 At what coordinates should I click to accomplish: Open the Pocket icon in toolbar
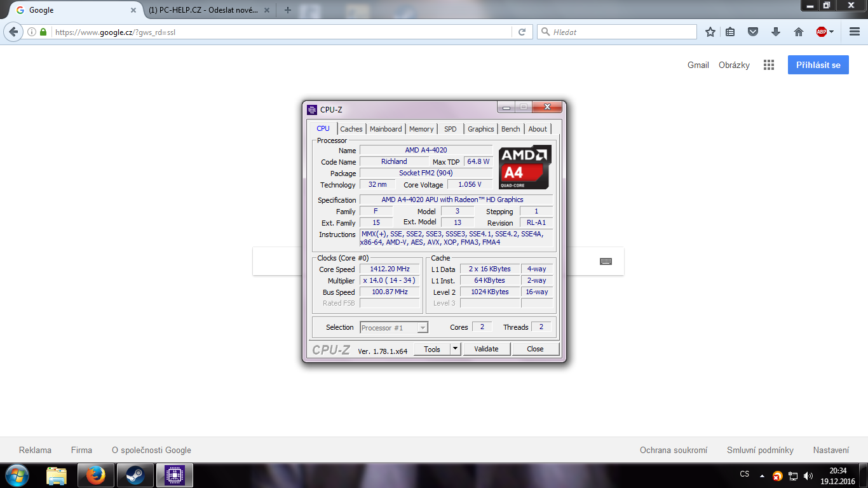[x=753, y=32]
